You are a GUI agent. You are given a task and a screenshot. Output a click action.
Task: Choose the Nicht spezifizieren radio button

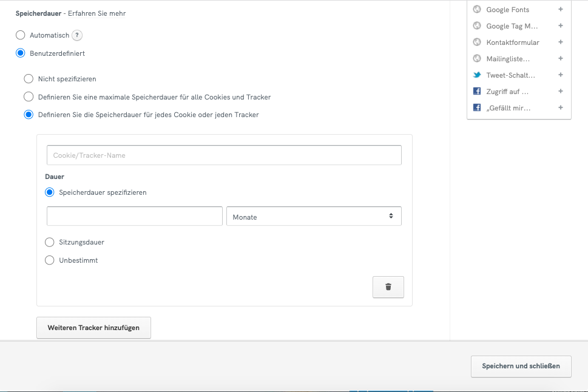(29, 79)
